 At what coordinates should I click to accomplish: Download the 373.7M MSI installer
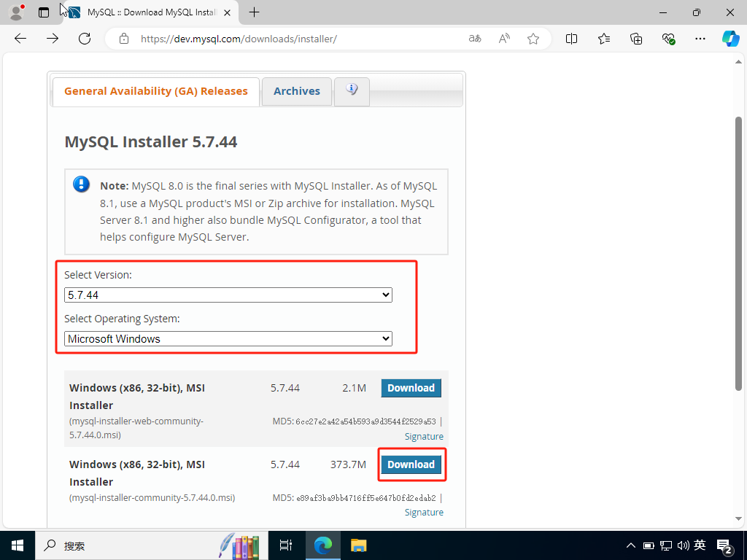(411, 464)
